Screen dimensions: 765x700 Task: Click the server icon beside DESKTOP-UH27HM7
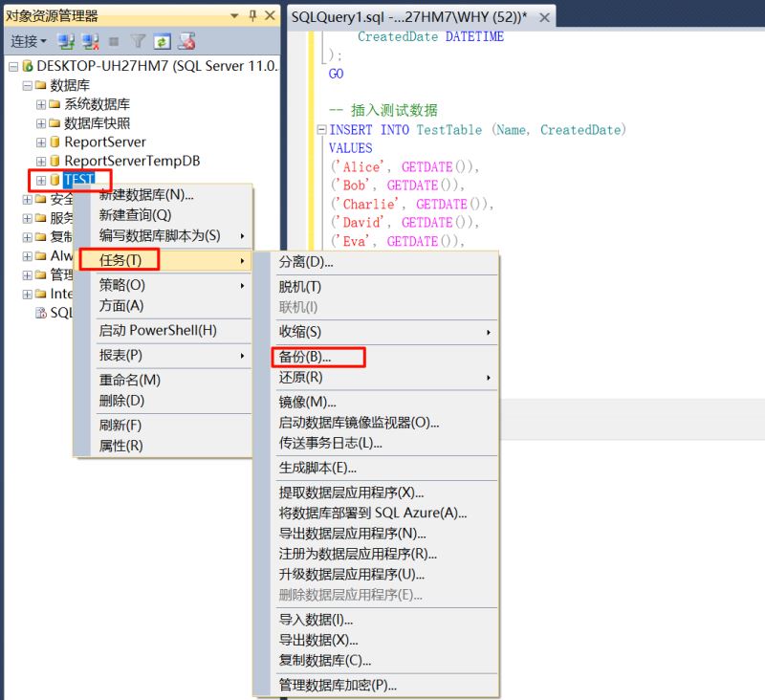click(27, 66)
